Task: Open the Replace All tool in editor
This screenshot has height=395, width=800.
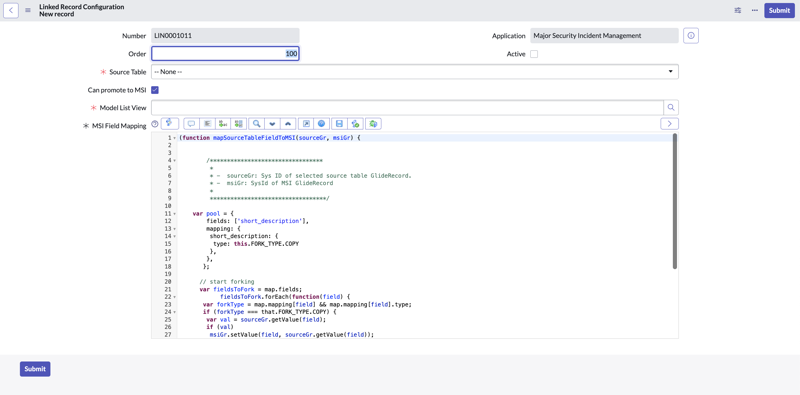Action: tap(239, 124)
